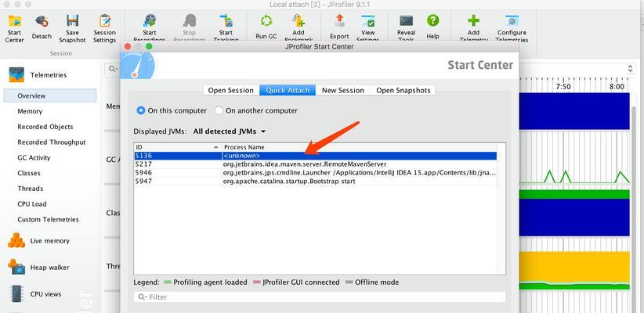This screenshot has width=644, height=313.
Task: Select the On this computer radio button
Action: 141,110
